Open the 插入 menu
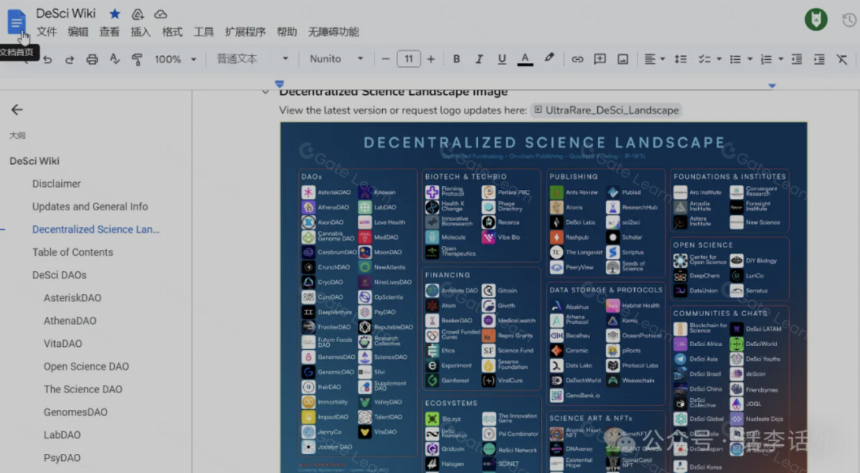Screen dimensions: 860x473 tap(140, 32)
